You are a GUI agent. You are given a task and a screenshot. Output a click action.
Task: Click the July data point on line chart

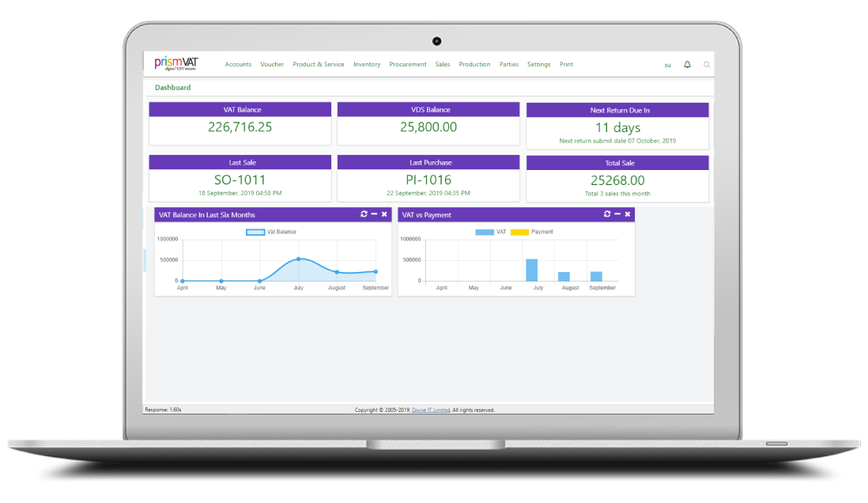[x=298, y=259]
